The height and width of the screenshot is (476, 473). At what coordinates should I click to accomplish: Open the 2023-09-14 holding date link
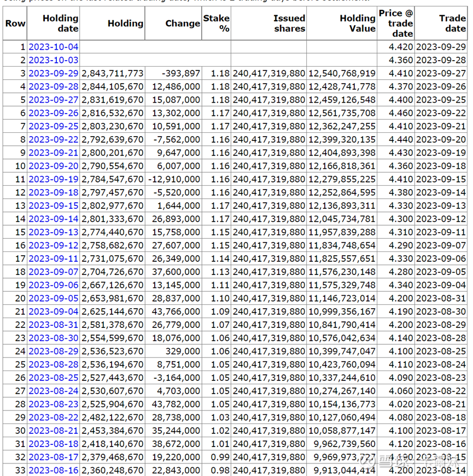click(x=54, y=219)
